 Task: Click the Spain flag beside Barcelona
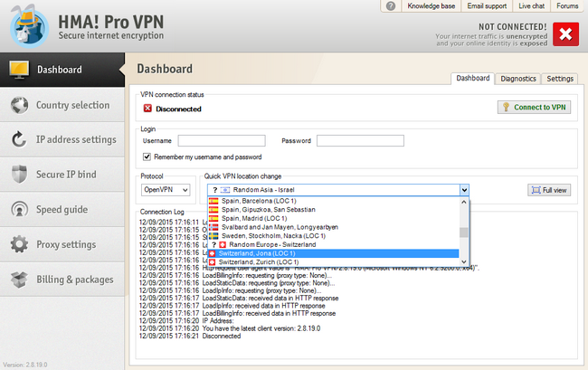pos(213,201)
